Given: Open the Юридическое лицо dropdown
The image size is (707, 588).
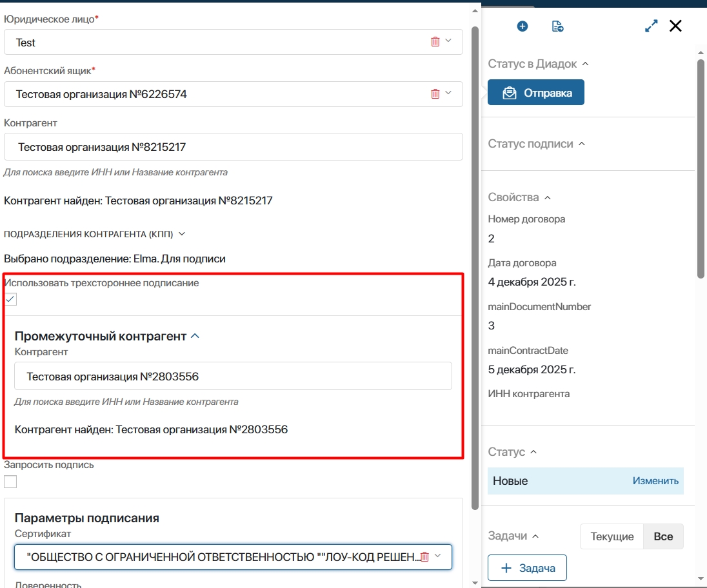Looking at the screenshot, I should 449,42.
